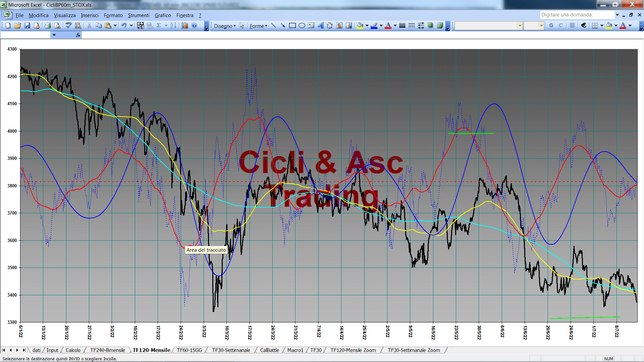
Task: Open the Strumenti menu
Action: click(x=139, y=15)
